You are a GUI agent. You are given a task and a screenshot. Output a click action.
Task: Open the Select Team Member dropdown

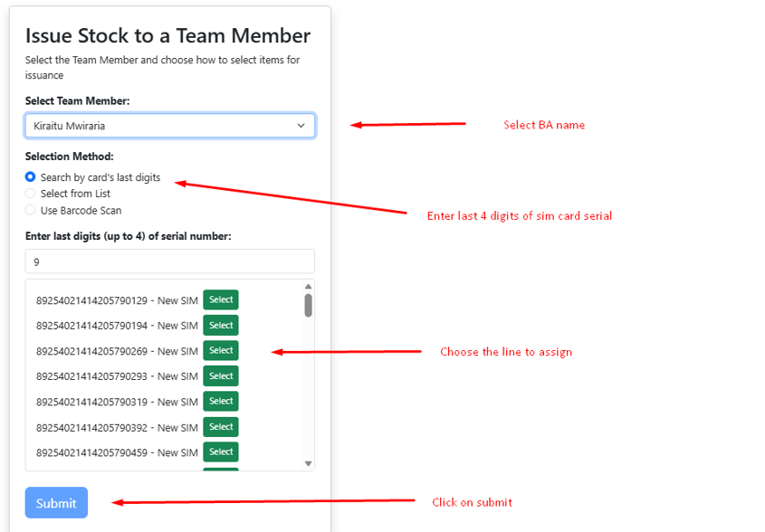coord(169,126)
